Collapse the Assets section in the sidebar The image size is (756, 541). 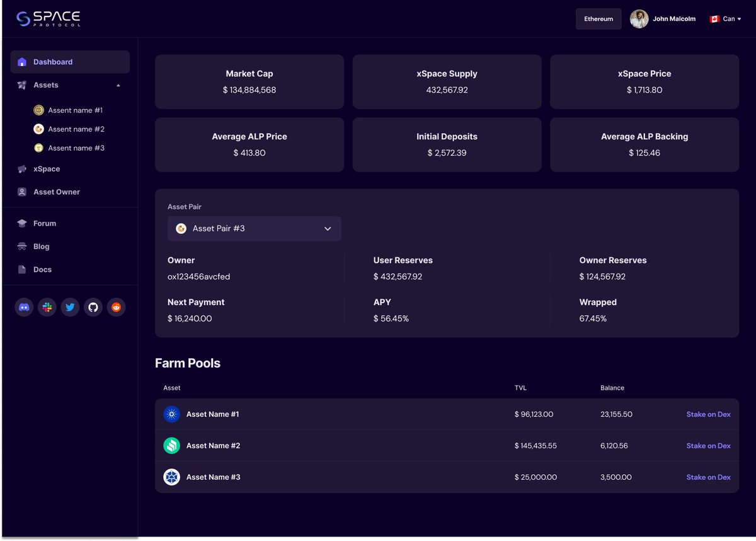(118, 84)
